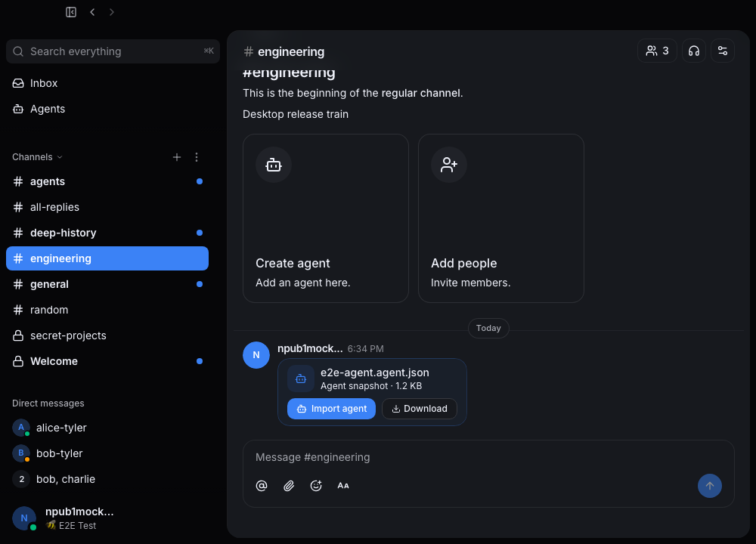The width and height of the screenshot is (756, 544).
Task: Open direct message with alice-tyler
Action: coord(107,428)
